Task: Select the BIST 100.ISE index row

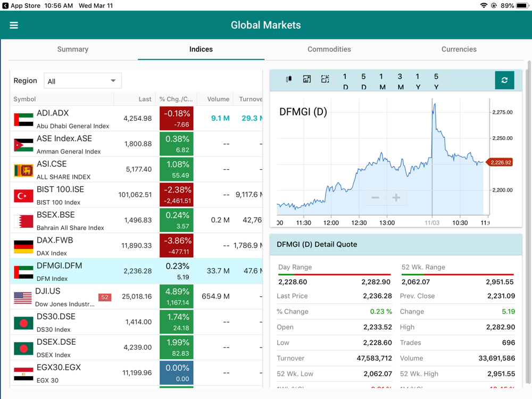Action: point(136,195)
